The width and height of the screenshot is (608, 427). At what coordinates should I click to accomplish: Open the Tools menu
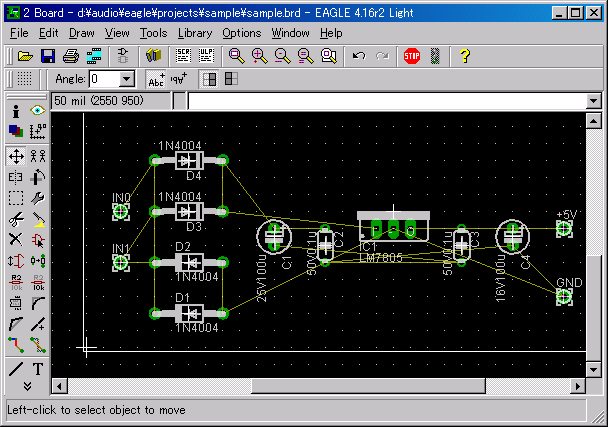click(154, 33)
